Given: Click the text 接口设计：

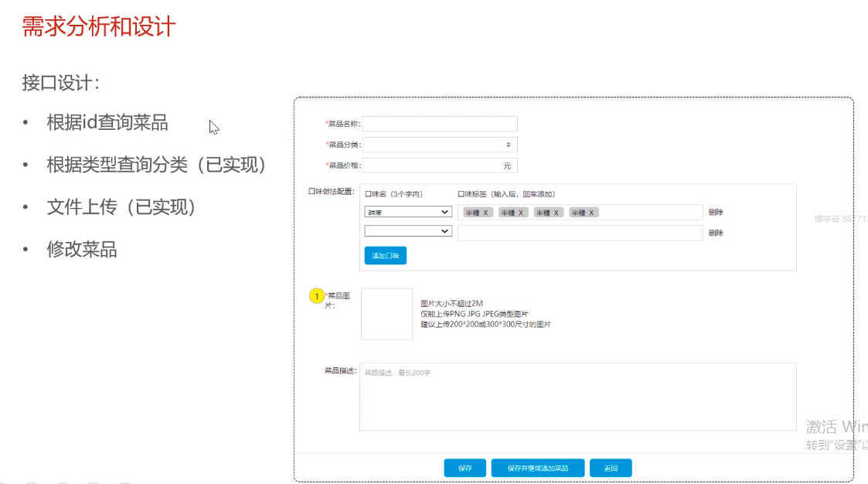Looking at the screenshot, I should coord(61,83).
